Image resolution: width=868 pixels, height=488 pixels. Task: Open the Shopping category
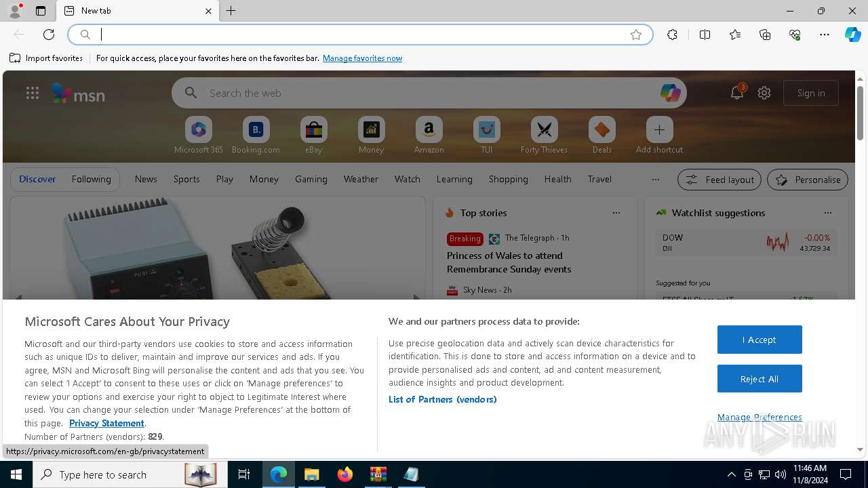(508, 179)
